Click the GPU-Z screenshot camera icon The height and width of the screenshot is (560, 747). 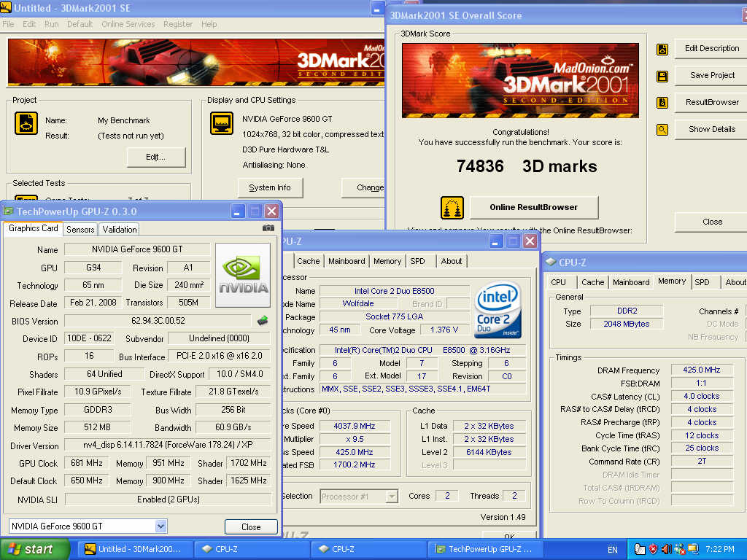coord(268,228)
